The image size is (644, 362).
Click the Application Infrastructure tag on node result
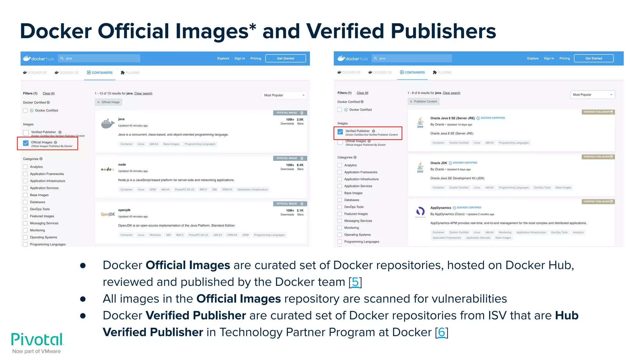253,190
